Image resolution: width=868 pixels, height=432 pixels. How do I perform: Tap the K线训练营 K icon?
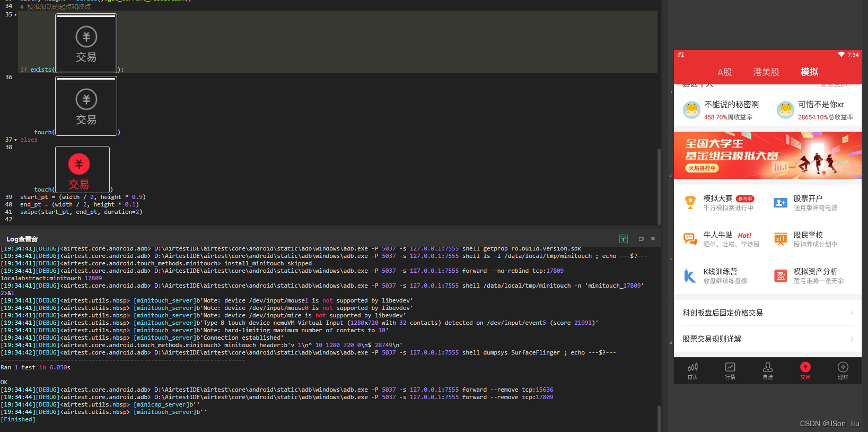[690, 276]
